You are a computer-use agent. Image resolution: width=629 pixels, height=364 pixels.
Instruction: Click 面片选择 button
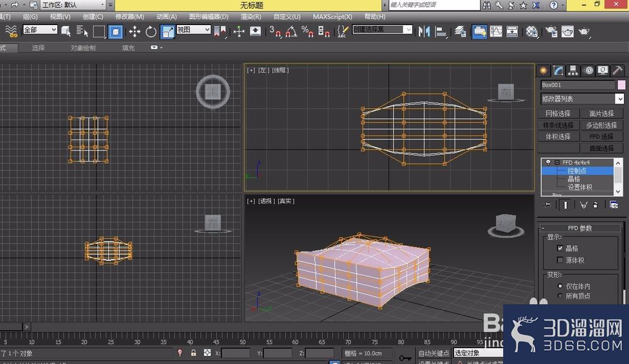[x=601, y=113]
